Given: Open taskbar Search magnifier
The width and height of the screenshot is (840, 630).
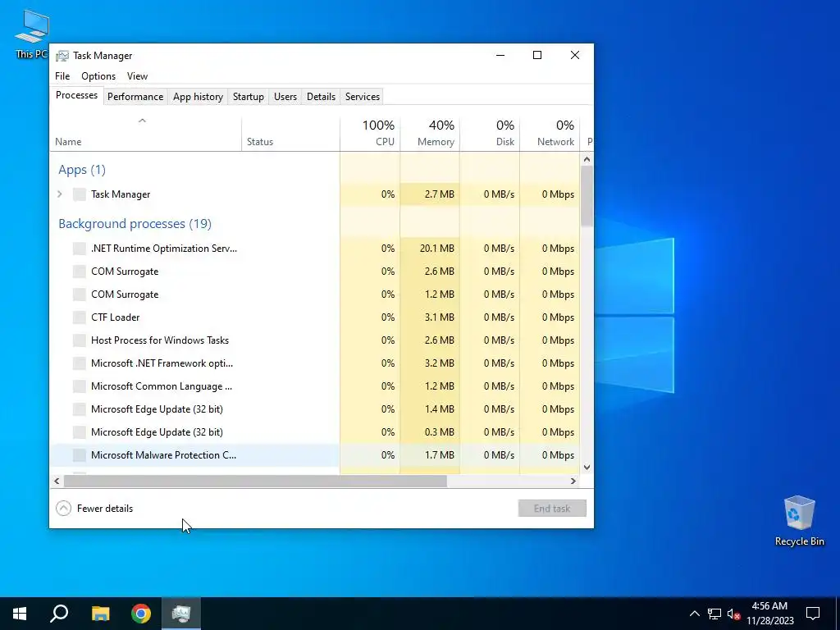Looking at the screenshot, I should (59, 614).
